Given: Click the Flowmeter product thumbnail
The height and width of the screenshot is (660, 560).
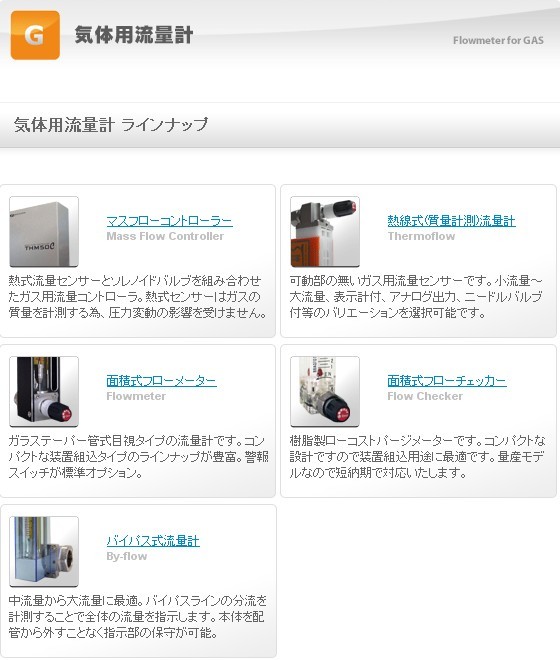Looking at the screenshot, I should (44, 391).
